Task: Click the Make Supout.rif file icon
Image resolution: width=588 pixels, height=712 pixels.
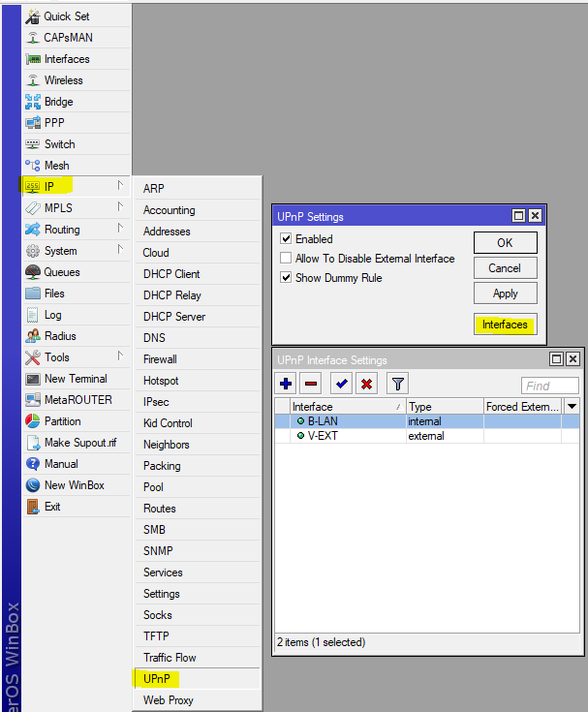Action: click(x=33, y=443)
